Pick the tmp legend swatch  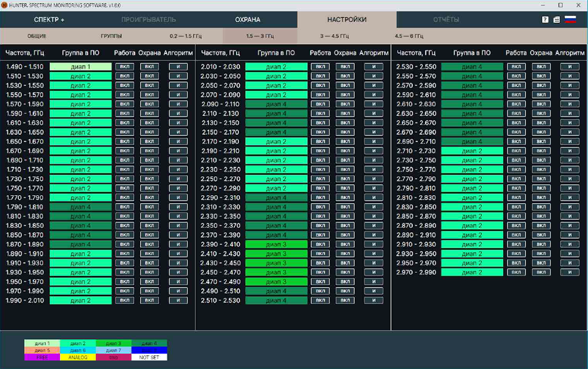click(x=113, y=358)
